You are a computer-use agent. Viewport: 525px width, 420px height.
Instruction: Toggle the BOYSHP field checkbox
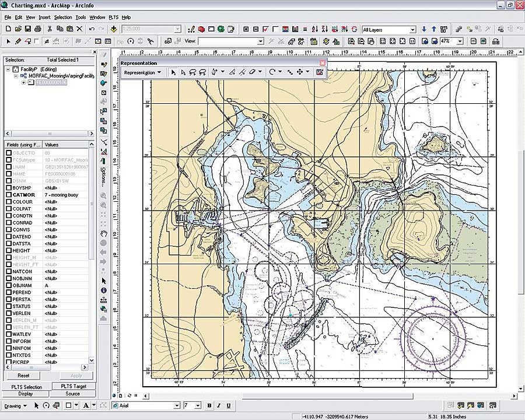pos(9,188)
